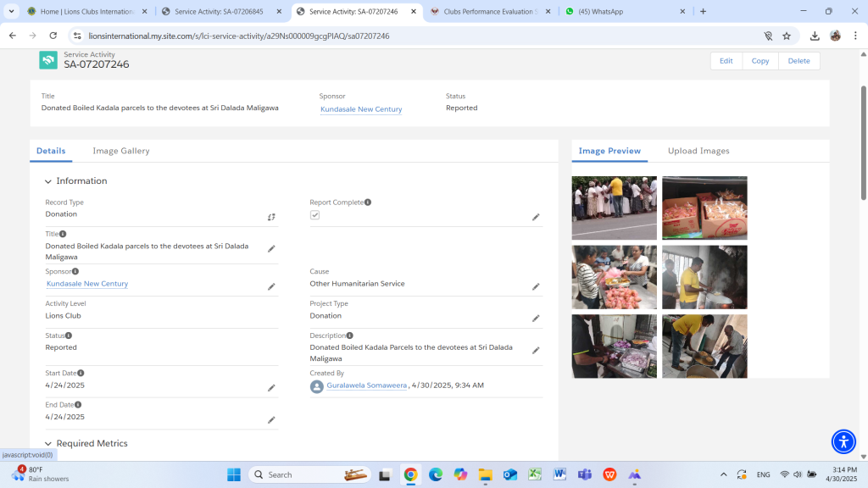Edit the Start Date pencil icon
Screen dimensions: 868x488
[x=271, y=388]
